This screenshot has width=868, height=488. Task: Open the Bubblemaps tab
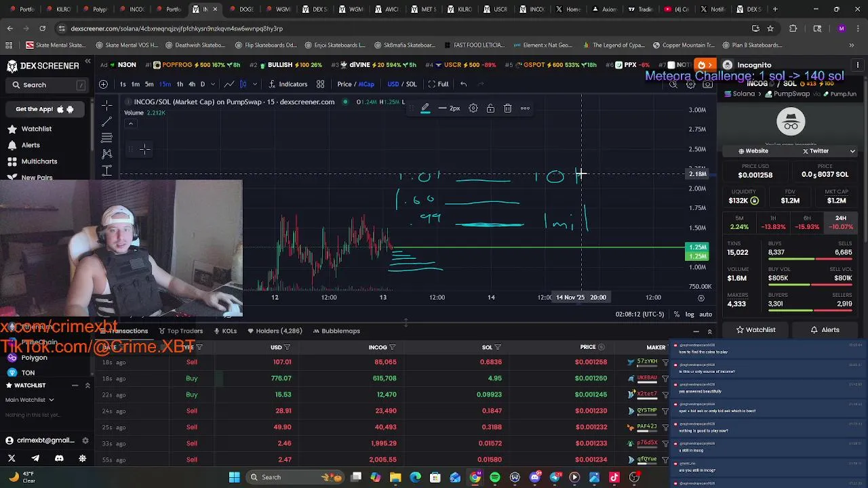[336, 331]
